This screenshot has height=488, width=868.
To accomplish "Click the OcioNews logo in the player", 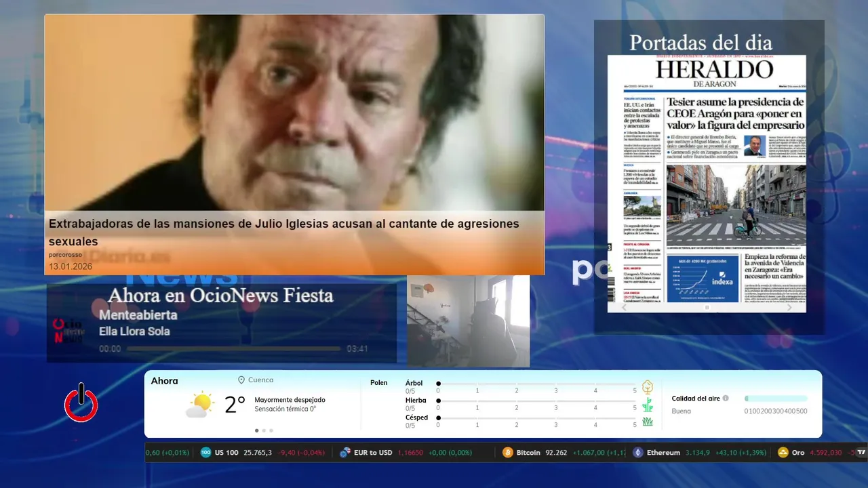I will pyautogui.click(x=68, y=331).
